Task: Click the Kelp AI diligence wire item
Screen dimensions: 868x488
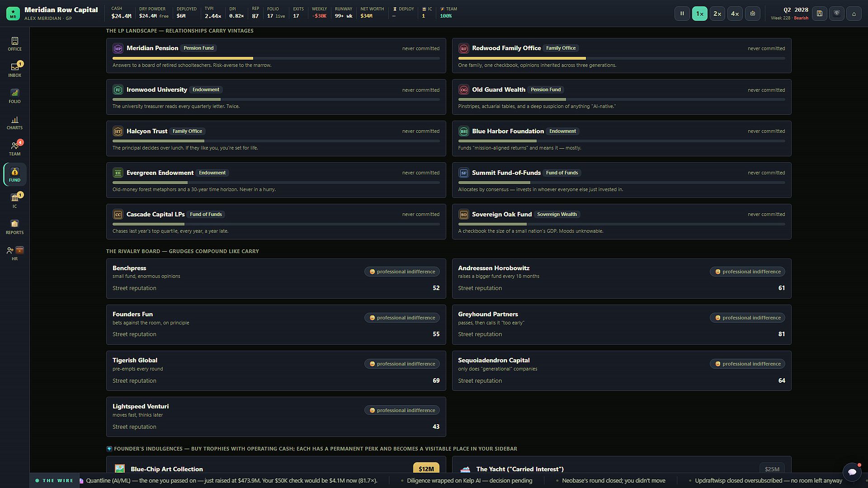Action: pyautogui.click(x=469, y=481)
